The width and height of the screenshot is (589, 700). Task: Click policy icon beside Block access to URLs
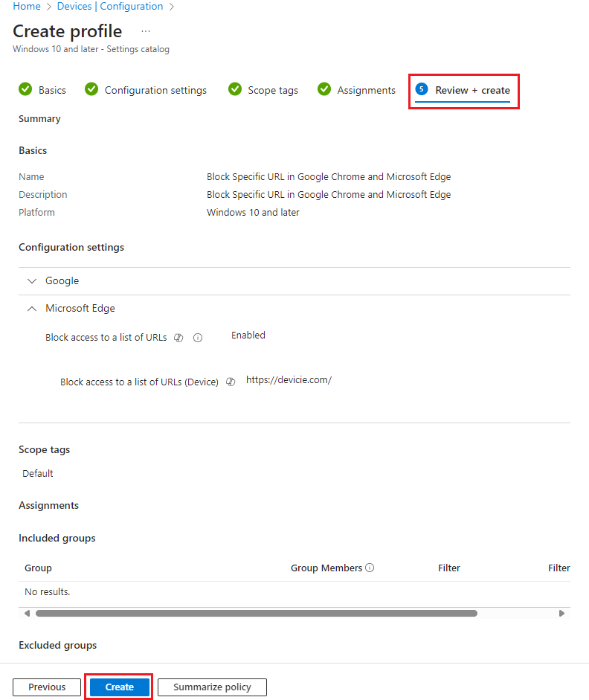click(x=178, y=338)
